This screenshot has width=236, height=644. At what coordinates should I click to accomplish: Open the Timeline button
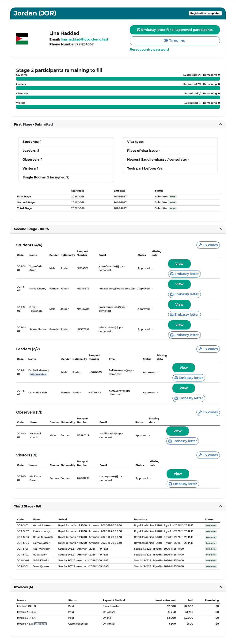(175, 41)
